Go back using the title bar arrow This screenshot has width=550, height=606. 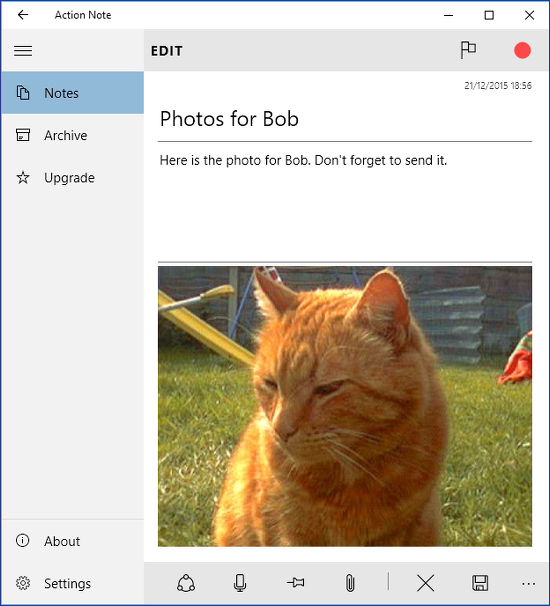pyautogui.click(x=23, y=15)
